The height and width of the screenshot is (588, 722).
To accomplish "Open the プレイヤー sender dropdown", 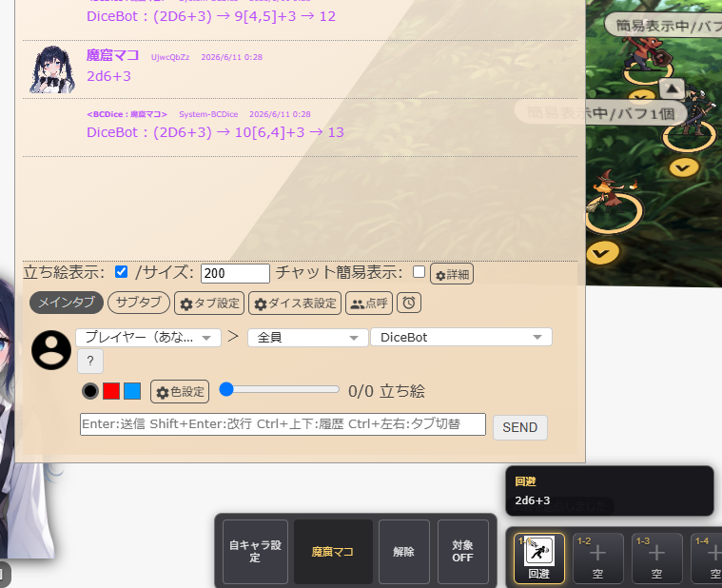I will (148, 338).
